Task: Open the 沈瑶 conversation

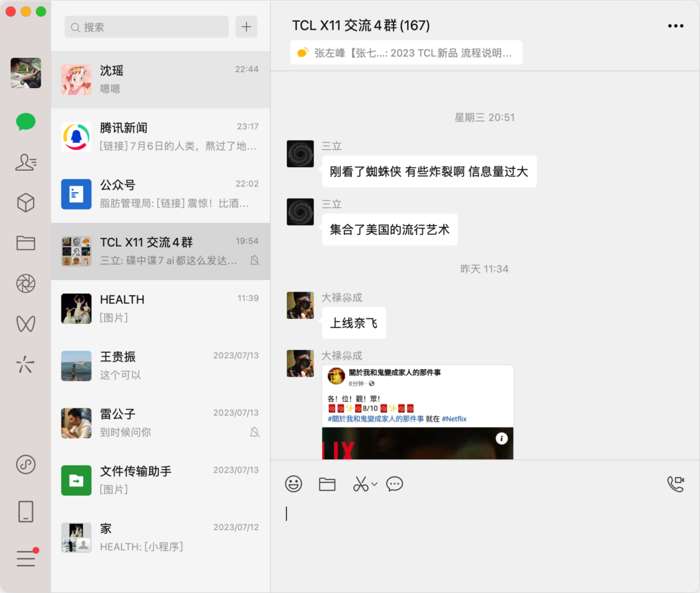Action: tap(160, 80)
